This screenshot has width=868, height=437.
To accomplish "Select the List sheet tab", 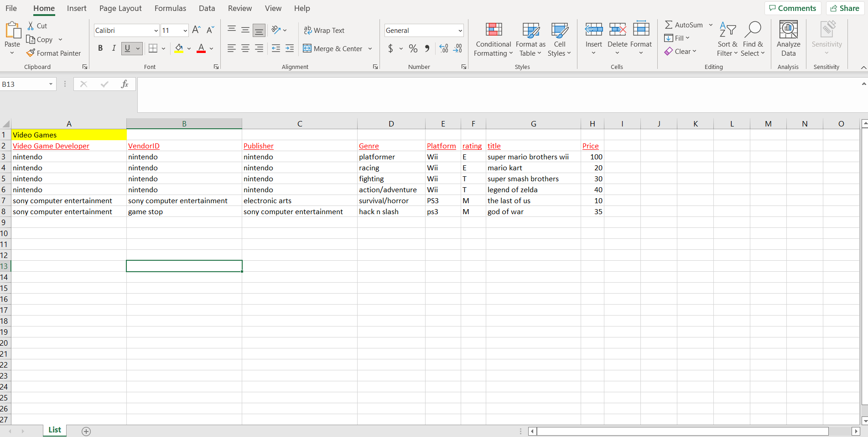I will [54, 430].
